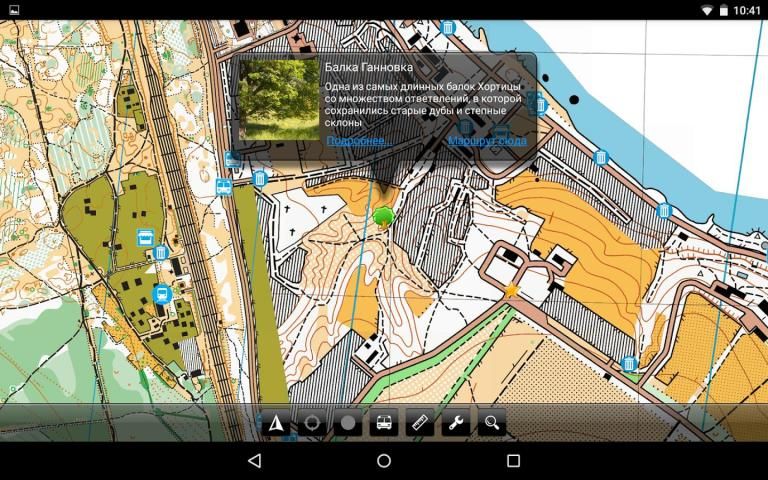Tap the orange star marker on map
The width and height of the screenshot is (768, 480).
tap(512, 290)
